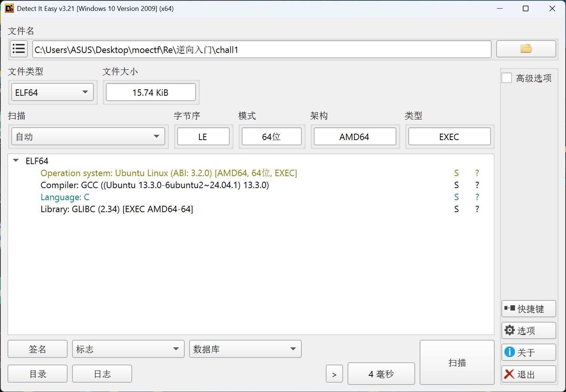
Task: Click the file path input field
Action: [262, 49]
